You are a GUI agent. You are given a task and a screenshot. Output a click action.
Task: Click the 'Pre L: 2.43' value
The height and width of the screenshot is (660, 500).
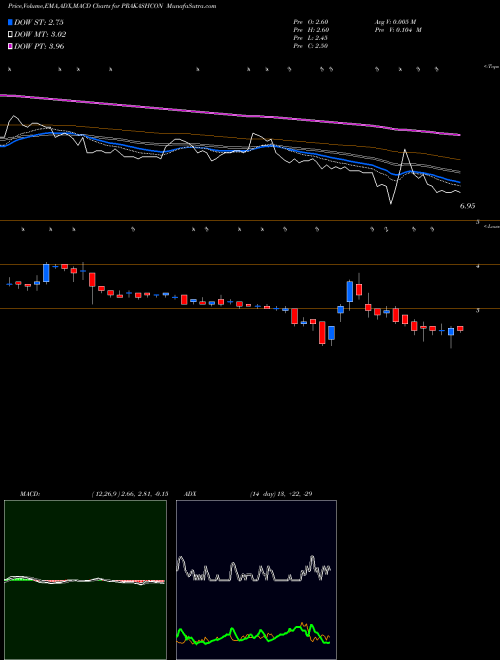click(311, 38)
